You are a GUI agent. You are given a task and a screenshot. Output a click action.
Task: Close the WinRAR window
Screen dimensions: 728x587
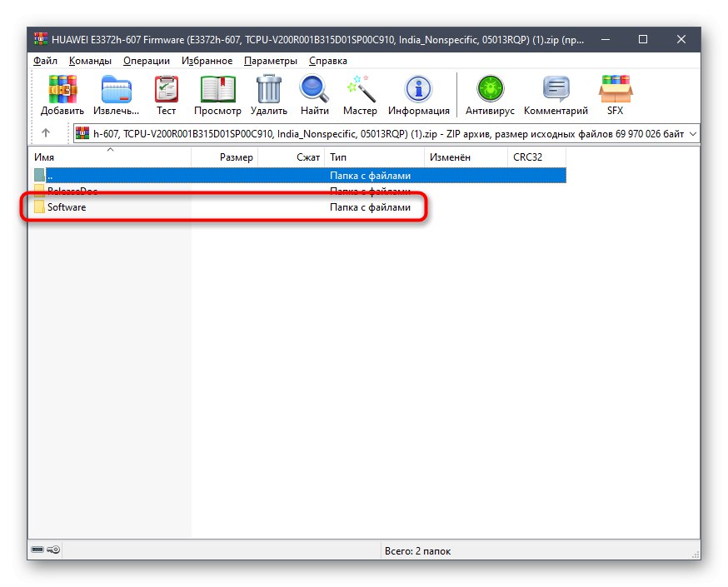point(681,39)
